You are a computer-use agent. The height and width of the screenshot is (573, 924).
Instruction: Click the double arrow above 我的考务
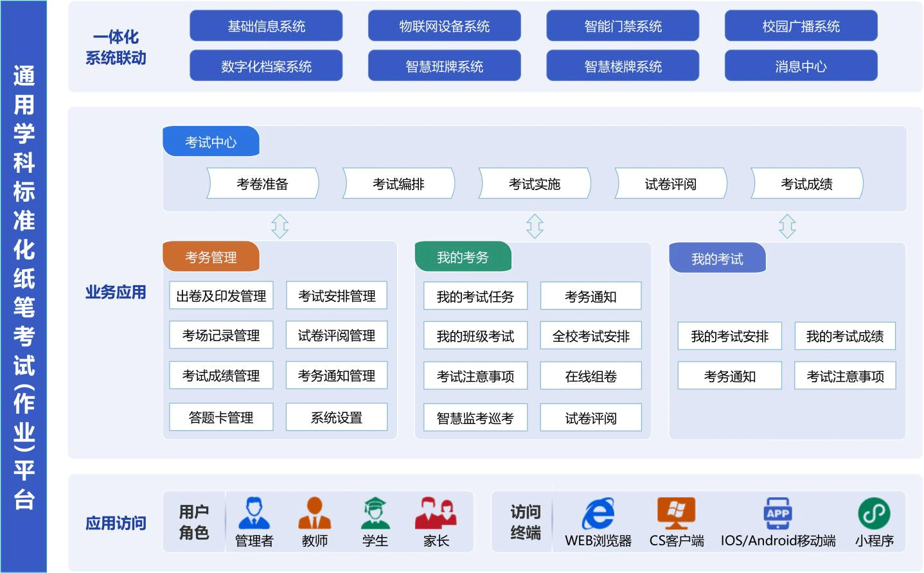pos(535,226)
